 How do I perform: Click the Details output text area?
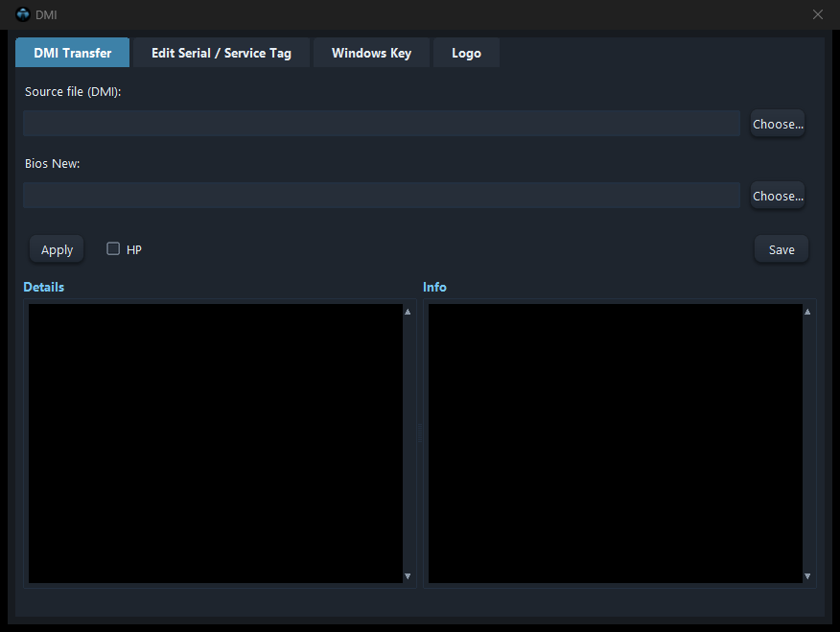pos(216,443)
